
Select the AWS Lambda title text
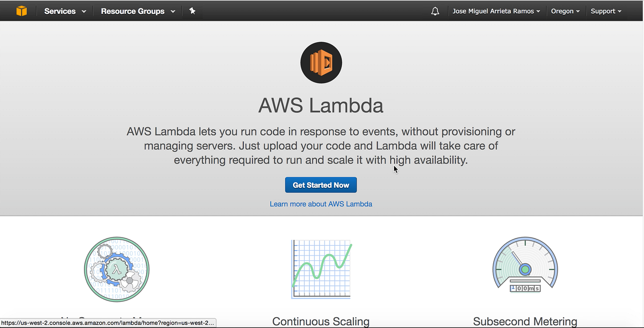(x=321, y=105)
